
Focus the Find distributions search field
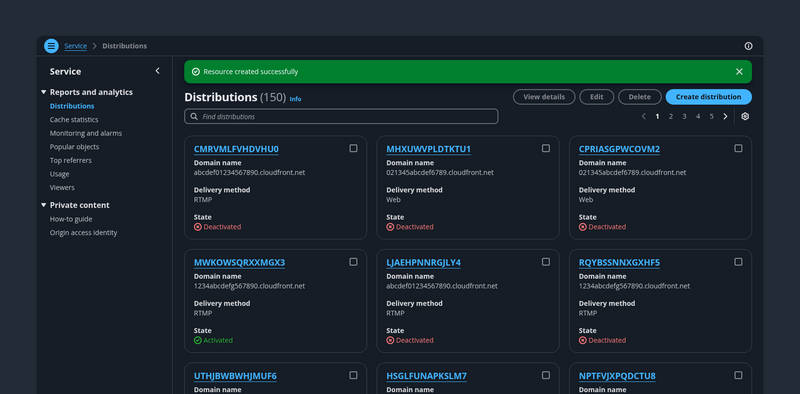341,116
